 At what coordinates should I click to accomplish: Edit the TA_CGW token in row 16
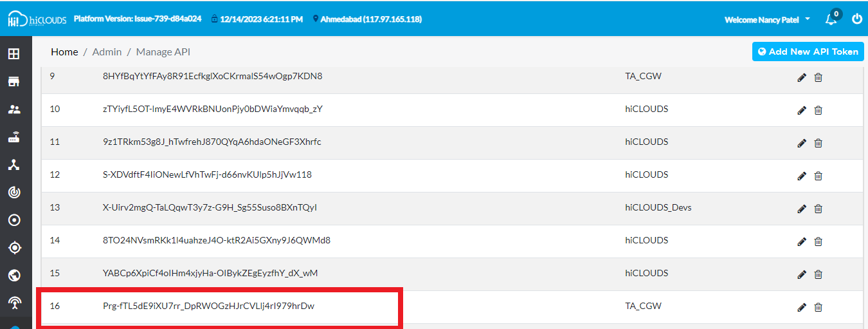coord(802,307)
